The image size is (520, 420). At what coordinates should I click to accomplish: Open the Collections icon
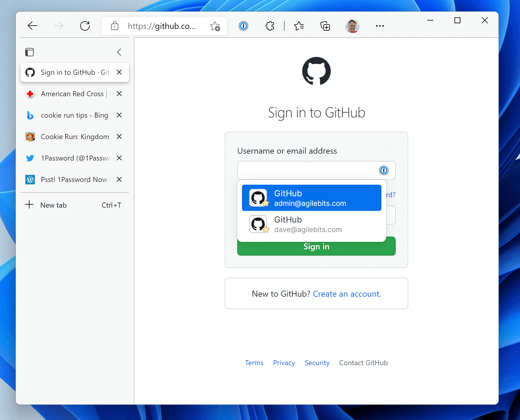pos(325,26)
